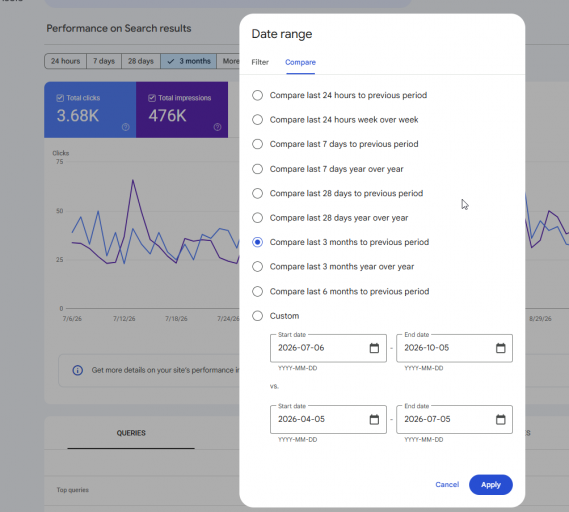The height and width of the screenshot is (512, 569).
Task: Click help icon on Total impressions card
Action: [x=217, y=127]
